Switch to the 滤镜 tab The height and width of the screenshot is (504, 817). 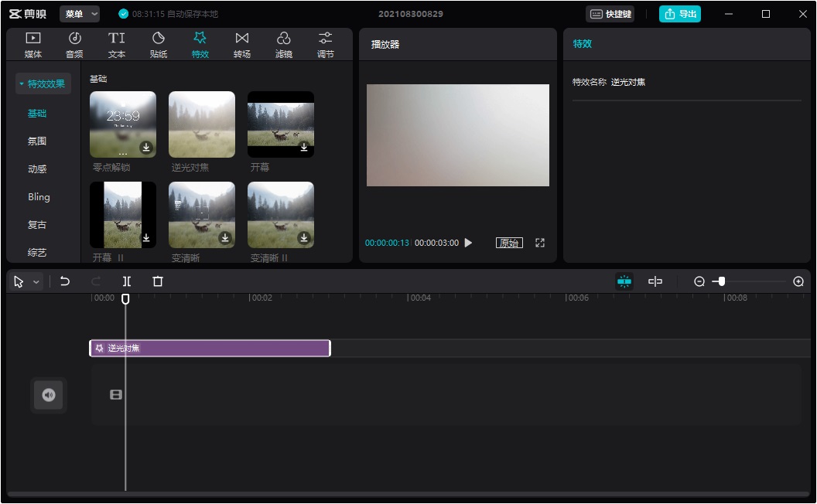pyautogui.click(x=284, y=45)
